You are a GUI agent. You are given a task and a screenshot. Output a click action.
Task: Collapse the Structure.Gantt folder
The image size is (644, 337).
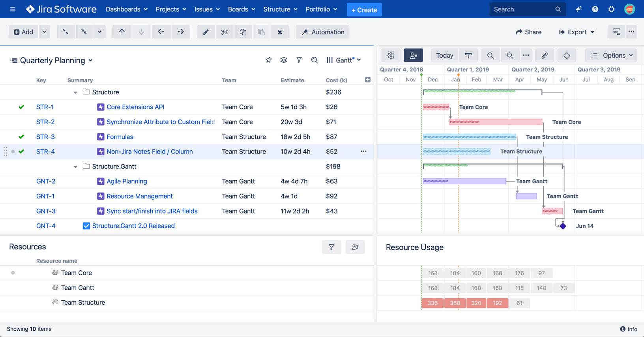coord(75,167)
